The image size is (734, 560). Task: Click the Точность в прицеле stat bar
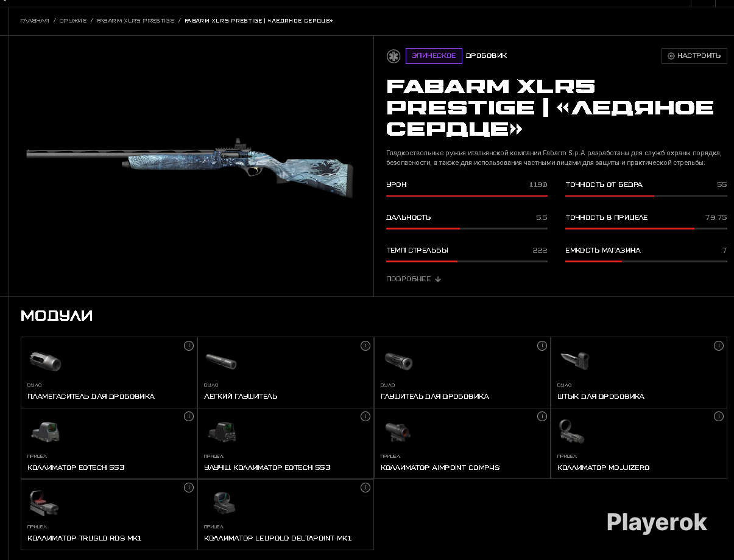[x=646, y=229]
